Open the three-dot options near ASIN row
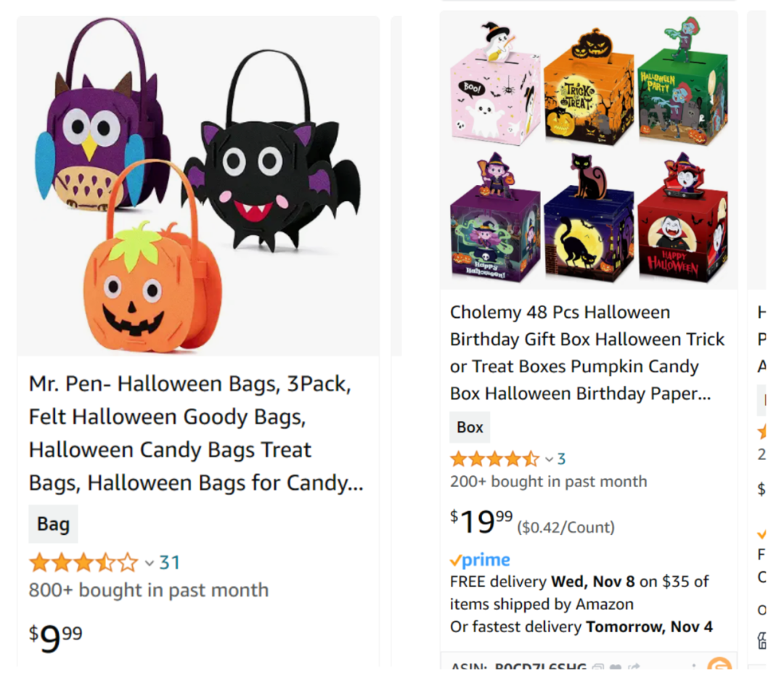The image size is (784, 688). (693, 667)
